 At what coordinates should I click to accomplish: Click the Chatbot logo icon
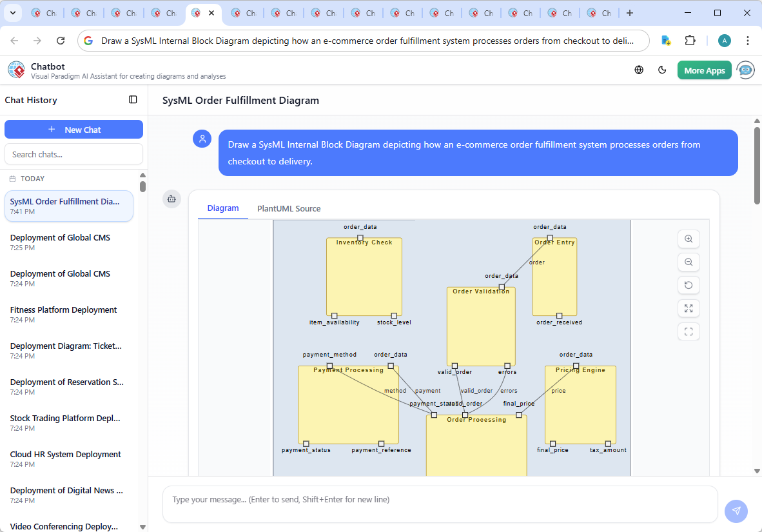[15, 70]
